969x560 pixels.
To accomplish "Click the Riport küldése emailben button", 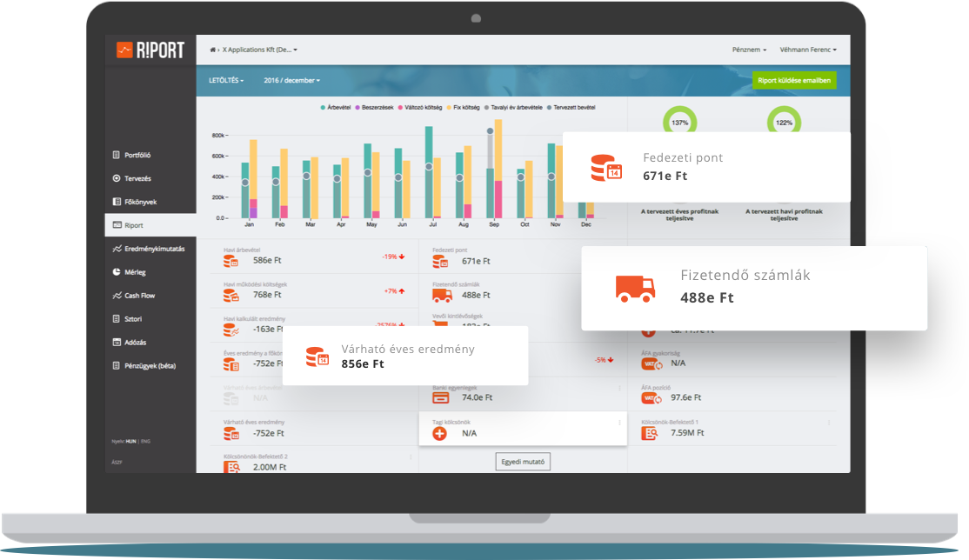I will coord(793,81).
